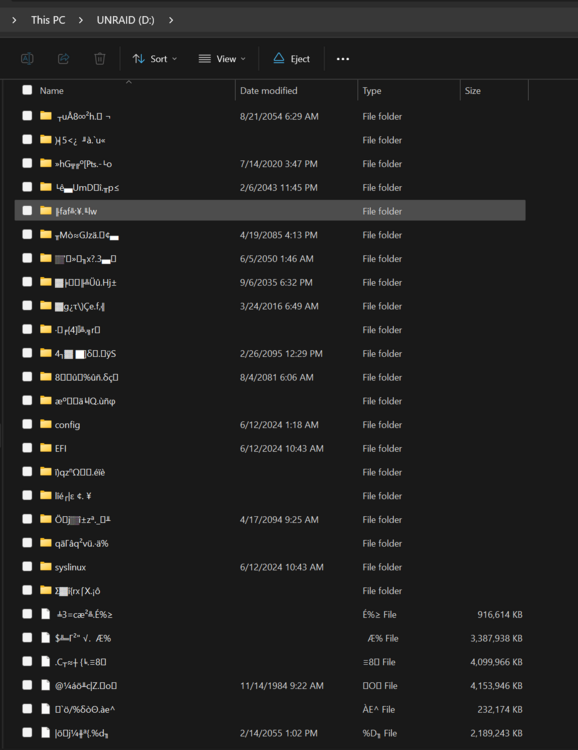This screenshot has height=750, width=578.
Task: Select the EFI folder icon
Action: (46, 448)
